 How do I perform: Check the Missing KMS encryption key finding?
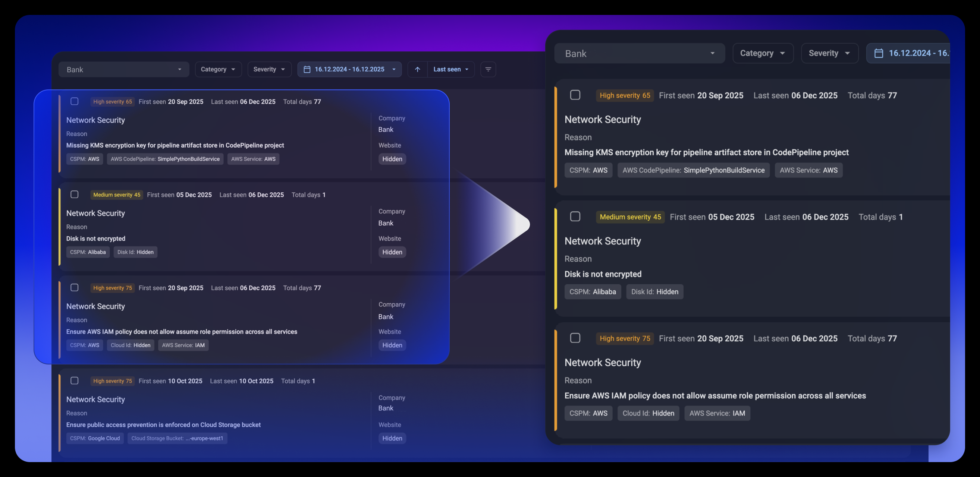pyautogui.click(x=75, y=101)
